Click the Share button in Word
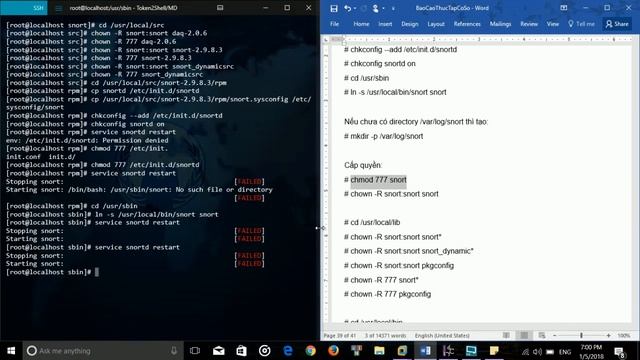640x360 pixels. (617, 24)
